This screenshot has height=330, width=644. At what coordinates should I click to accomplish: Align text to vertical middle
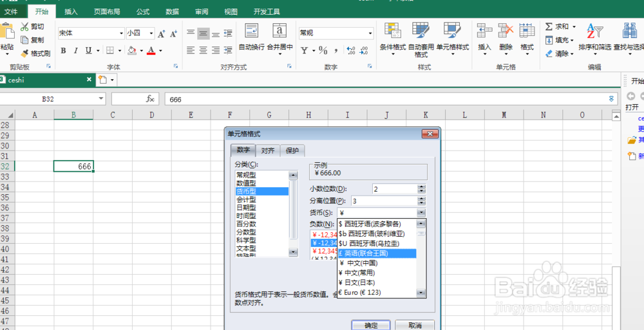(x=203, y=33)
